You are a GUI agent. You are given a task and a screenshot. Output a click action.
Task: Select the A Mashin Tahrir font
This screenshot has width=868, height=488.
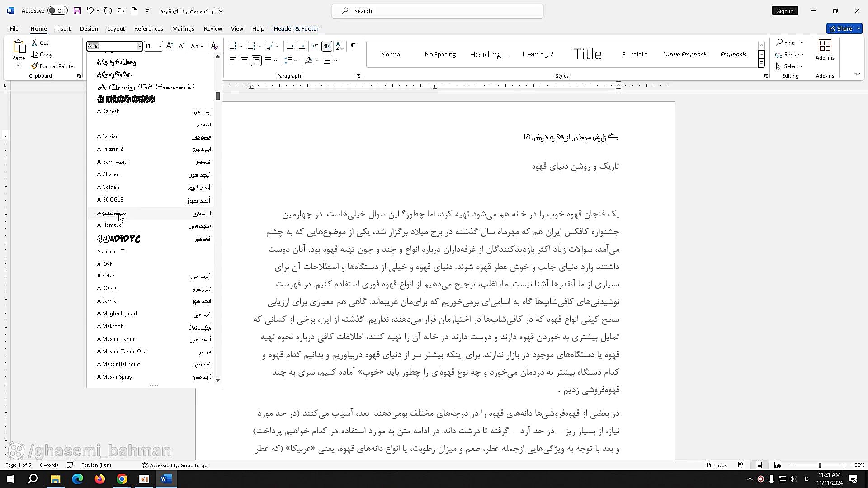tap(116, 338)
